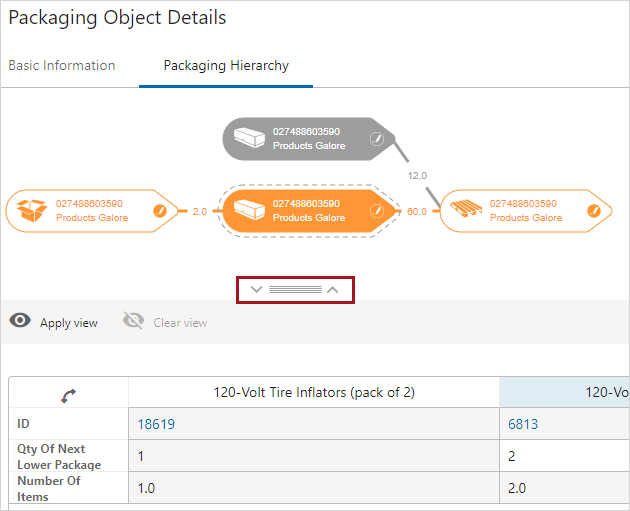Click the open box icon on left node
The width and height of the screenshot is (630, 511).
(33, 210)
